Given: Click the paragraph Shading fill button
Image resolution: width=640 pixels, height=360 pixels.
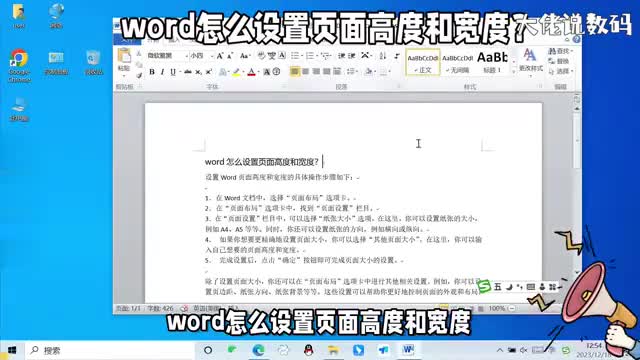Looking at the screenshot, I should (369, 72).
